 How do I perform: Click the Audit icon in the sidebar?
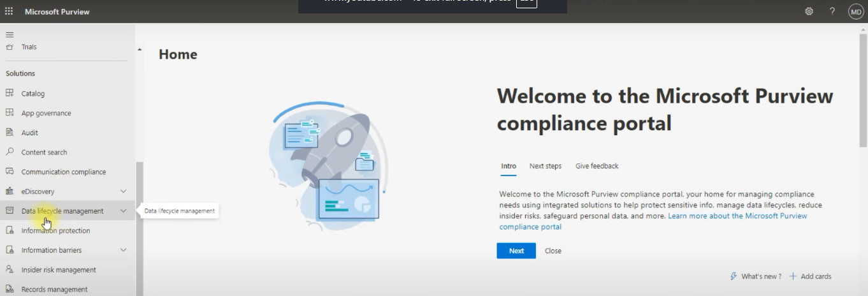pos(10,133)
